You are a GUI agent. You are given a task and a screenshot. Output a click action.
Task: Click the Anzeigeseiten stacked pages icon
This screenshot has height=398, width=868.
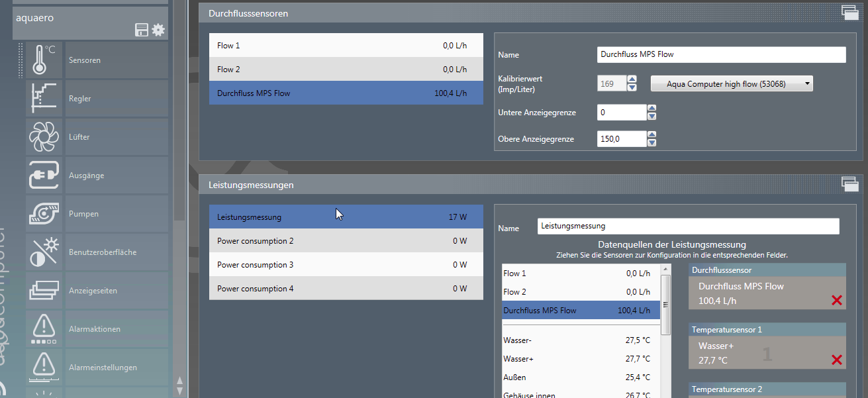coord(44,290)
